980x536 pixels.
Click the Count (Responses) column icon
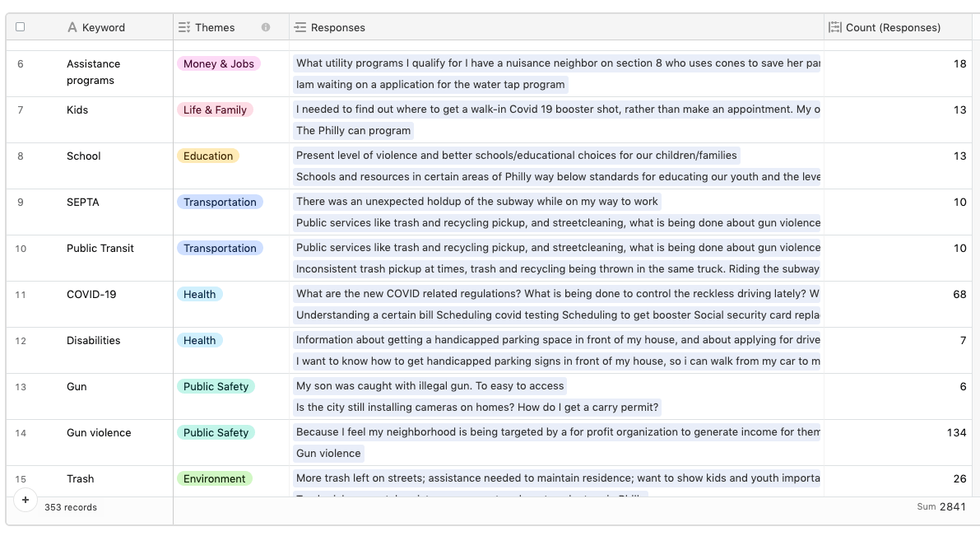click(834, 27)
